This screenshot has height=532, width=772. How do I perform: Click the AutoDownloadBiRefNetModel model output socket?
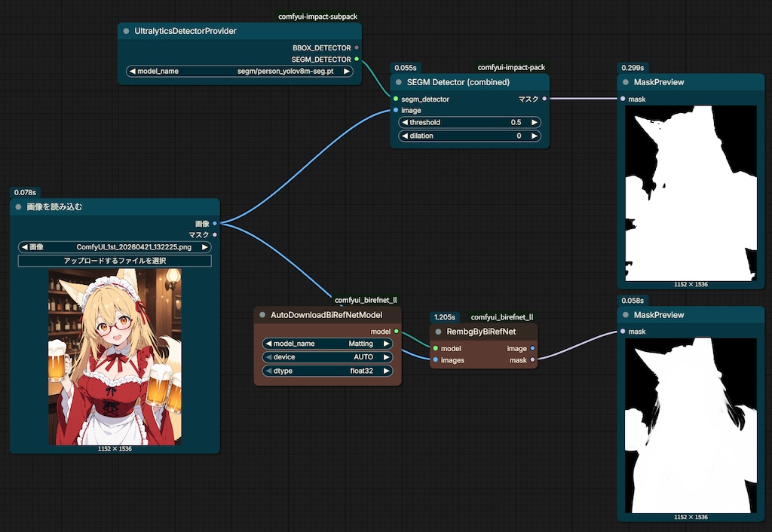point(397,332)
